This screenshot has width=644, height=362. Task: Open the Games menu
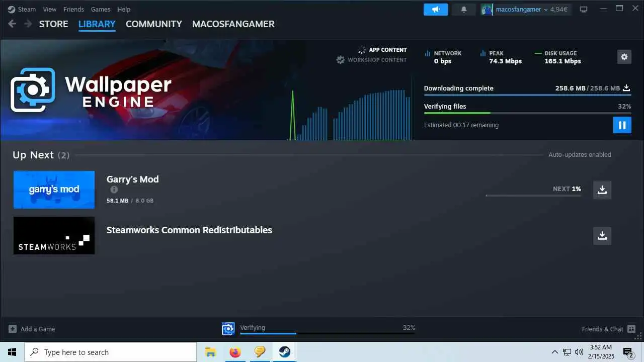tap(101, 9)
